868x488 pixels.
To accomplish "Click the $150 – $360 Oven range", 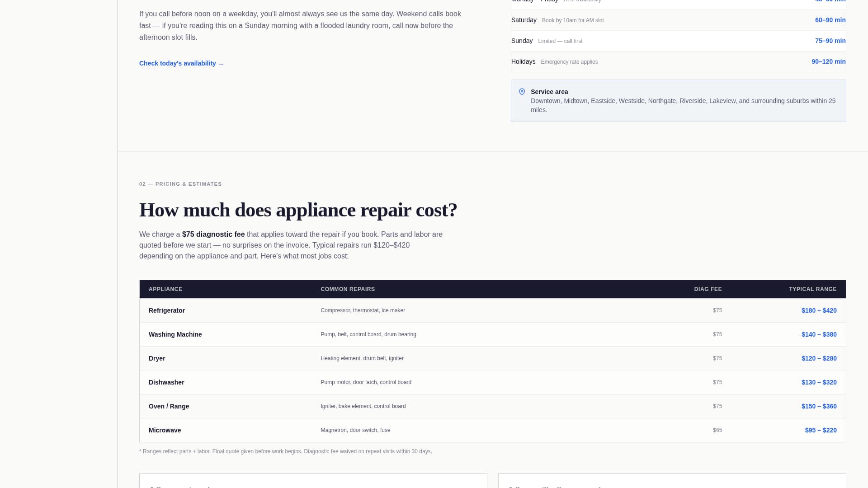I will coord(819,406).
